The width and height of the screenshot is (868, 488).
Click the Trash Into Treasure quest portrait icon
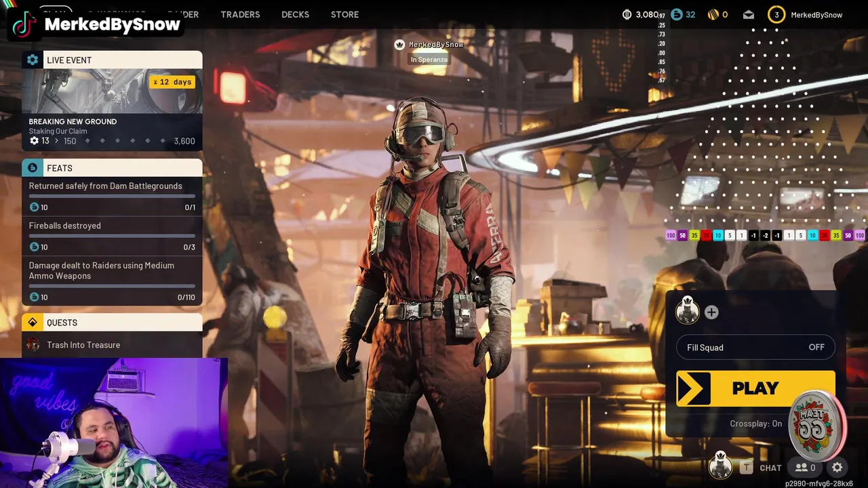33,345
